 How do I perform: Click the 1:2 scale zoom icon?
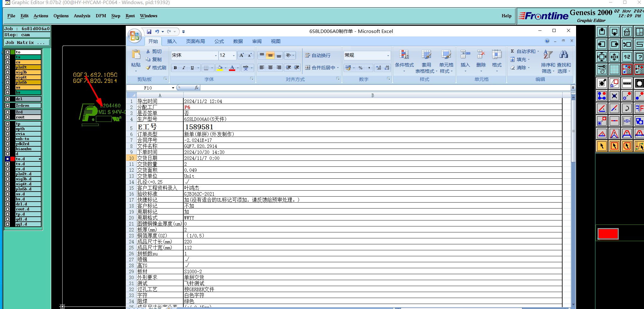tap(627, 57)
